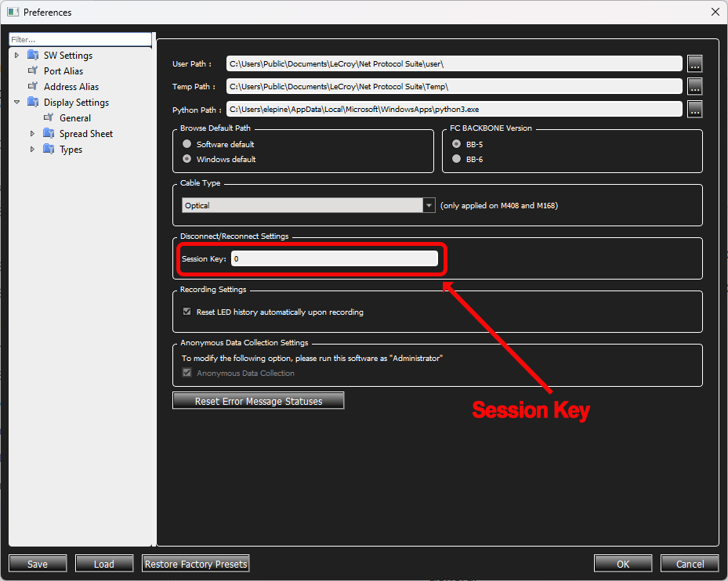Image resolution: width=728 pixels, height=581 pixels.
Task: Expand the Spread Sheet tree node
Action: (32, 134)
